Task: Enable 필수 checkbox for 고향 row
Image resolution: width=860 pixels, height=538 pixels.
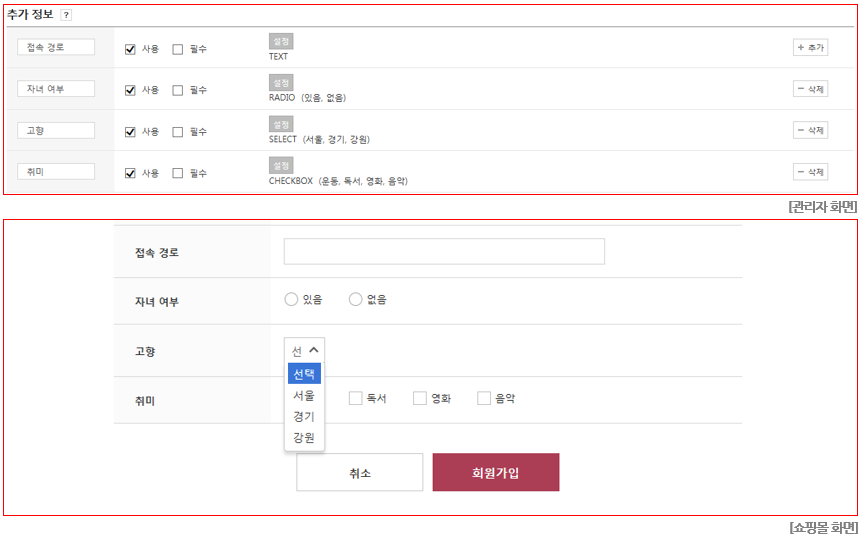Action: coord(178,132)
